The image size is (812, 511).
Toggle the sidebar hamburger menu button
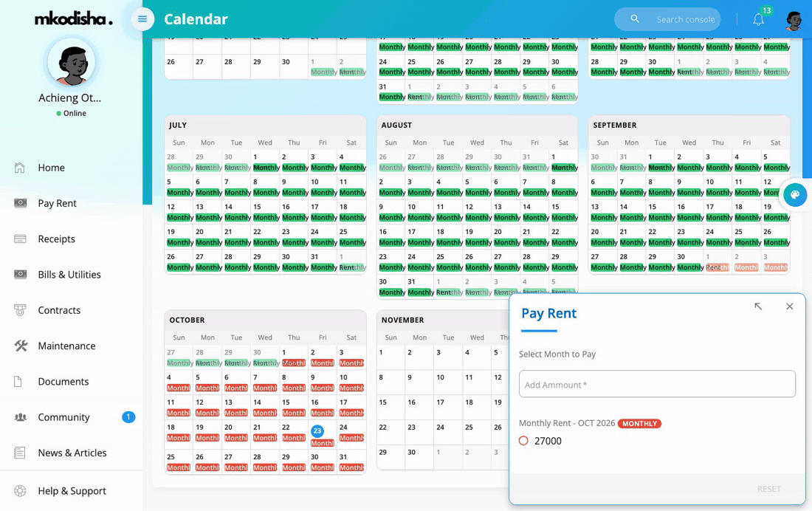(142, 20)
